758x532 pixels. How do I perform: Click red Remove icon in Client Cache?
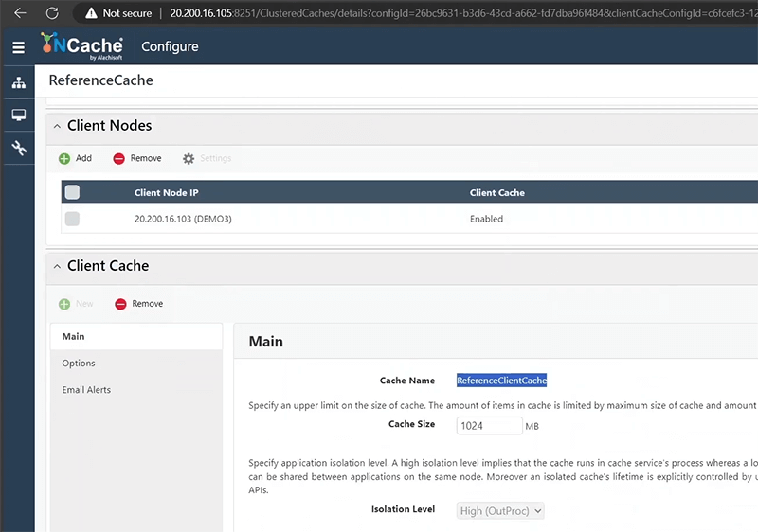tap(120, 304)
